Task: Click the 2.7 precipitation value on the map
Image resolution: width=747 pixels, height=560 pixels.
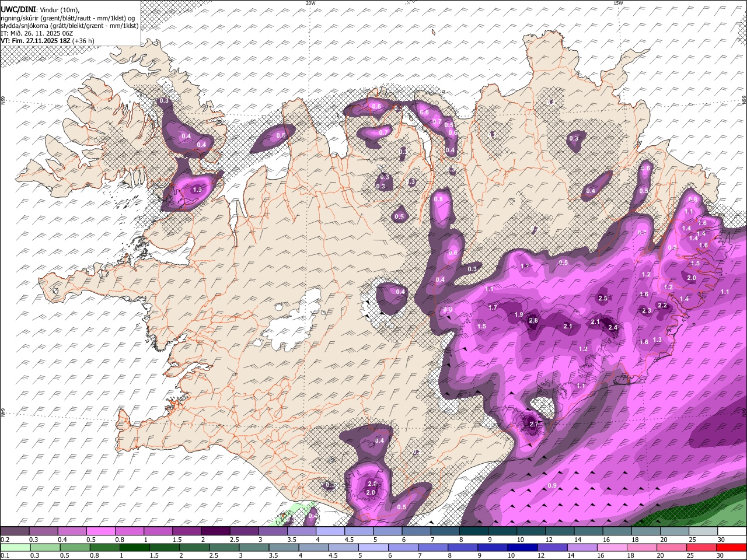Action: pyautogui.click(x=533, y=424)
